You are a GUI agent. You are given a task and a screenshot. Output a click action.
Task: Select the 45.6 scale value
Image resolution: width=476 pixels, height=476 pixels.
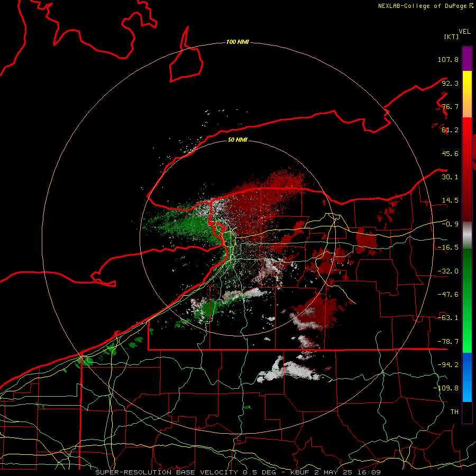tap(450, 153)
